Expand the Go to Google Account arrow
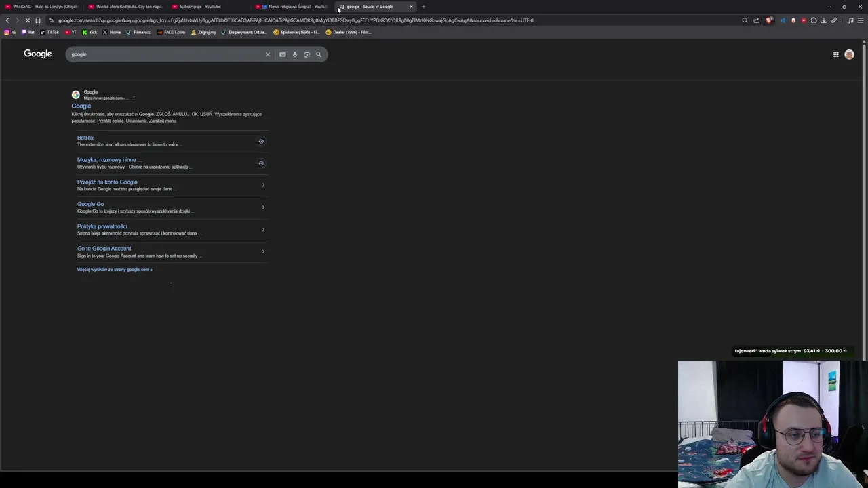 (263, 251)
